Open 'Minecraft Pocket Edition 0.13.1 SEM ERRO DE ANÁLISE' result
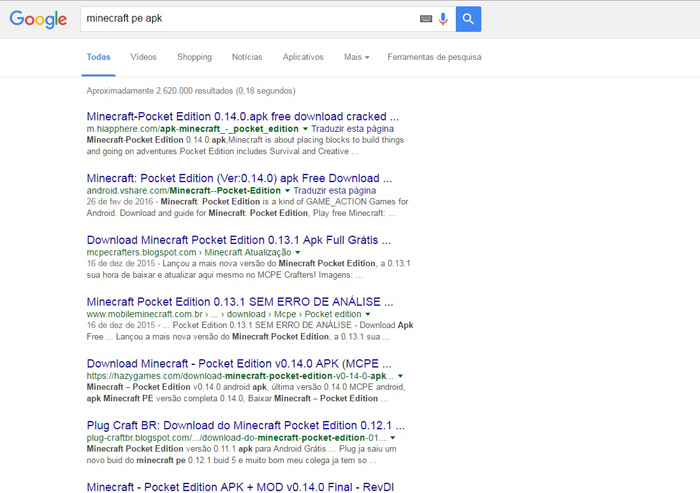This screenshot has height=493, width=700. click(x=240, y=302)
